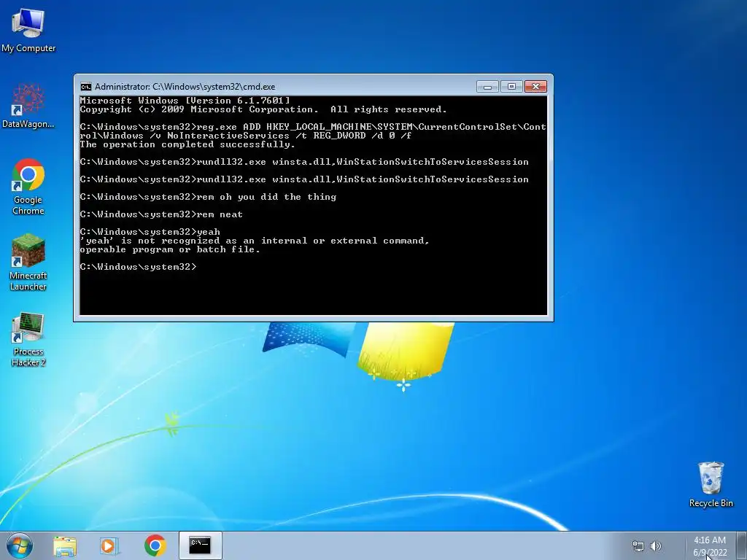The width and height of the screenshot is (747, 560).
Task: Click the cmd.exe taskbar button
Action: point(200,545)
